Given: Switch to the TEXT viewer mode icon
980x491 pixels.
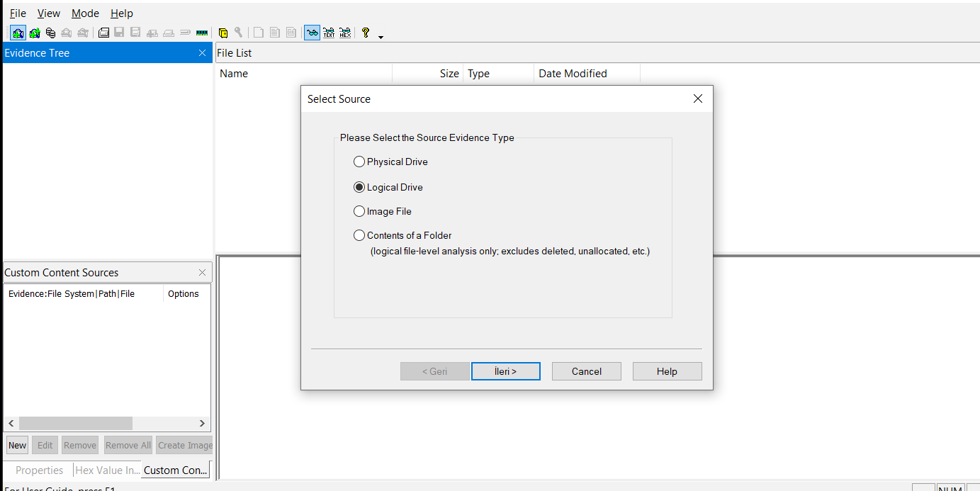Looking at the screenshot, I should tap(329, 33).
